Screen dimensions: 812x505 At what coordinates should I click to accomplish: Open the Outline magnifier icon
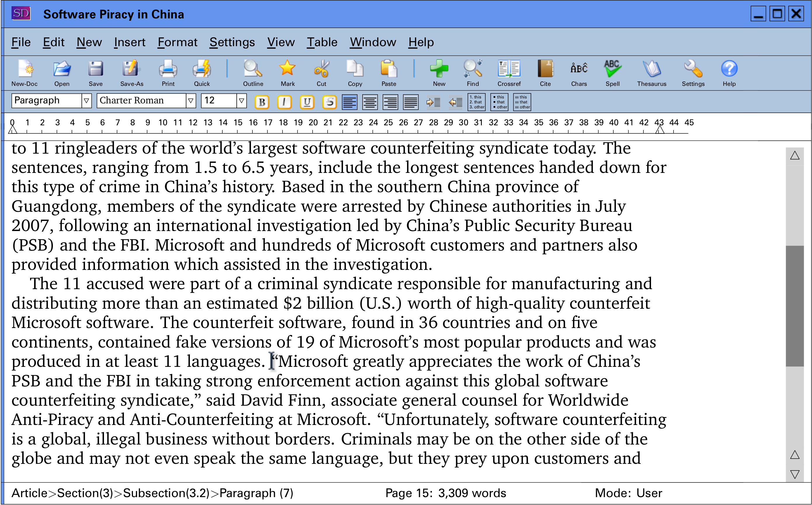(x=253, y=68)
